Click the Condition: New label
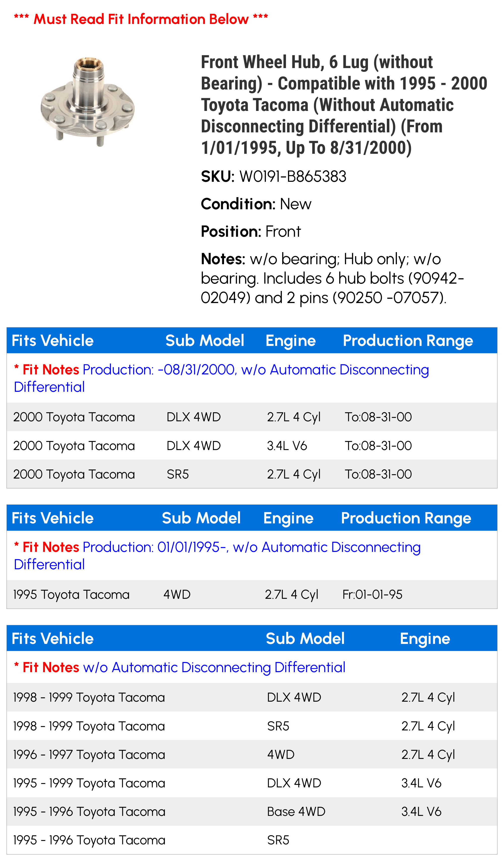Viewport: 504px width, 861px height. pos(256,204)
